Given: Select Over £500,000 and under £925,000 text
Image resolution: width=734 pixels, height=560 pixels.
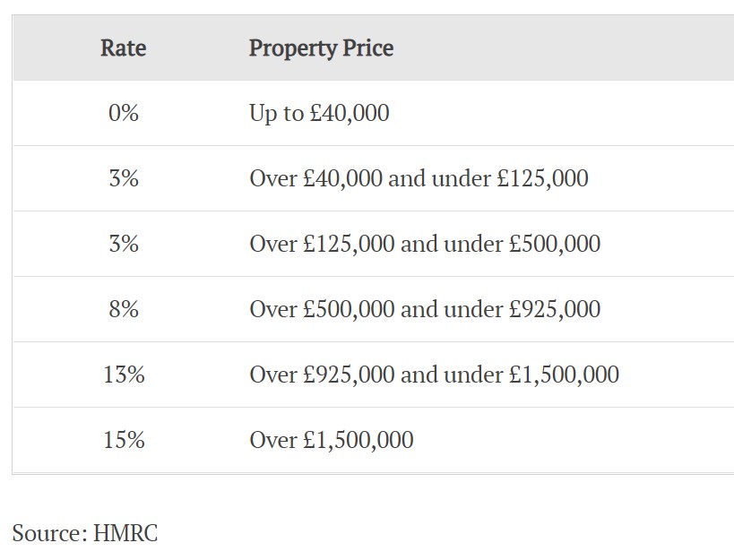Looking at the screenshot, I should pos(425,309).
